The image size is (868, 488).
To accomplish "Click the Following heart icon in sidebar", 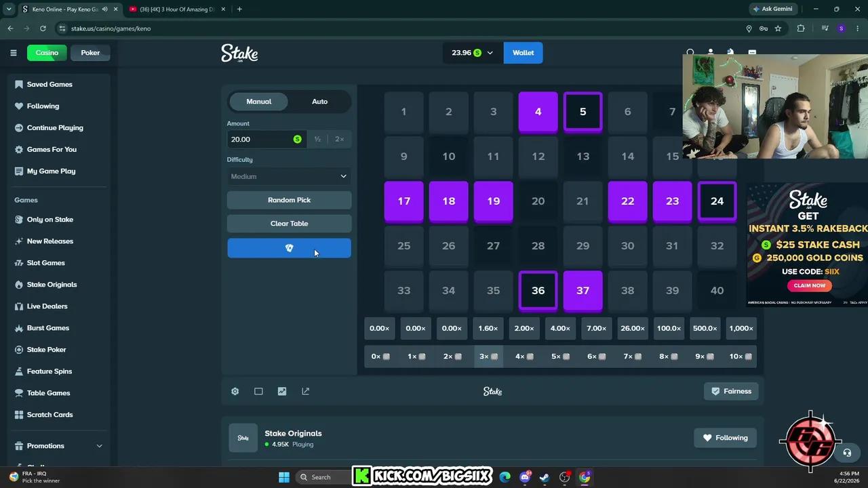I will point(19,106).
